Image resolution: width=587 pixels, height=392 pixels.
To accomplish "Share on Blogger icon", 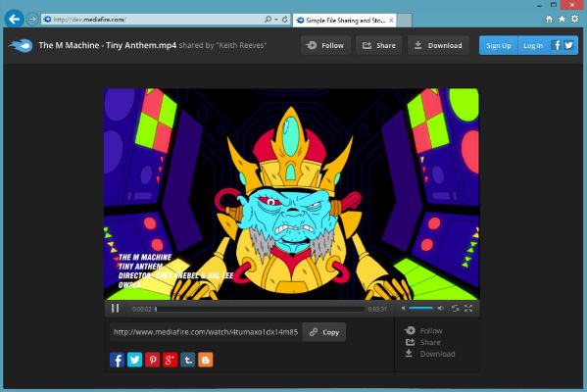I will (x=205, y=360).
